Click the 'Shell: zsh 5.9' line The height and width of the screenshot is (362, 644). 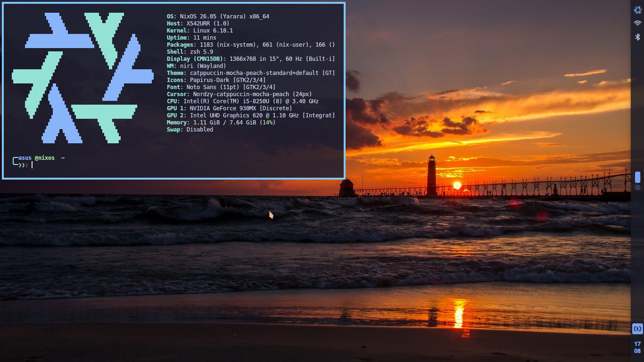190,52
